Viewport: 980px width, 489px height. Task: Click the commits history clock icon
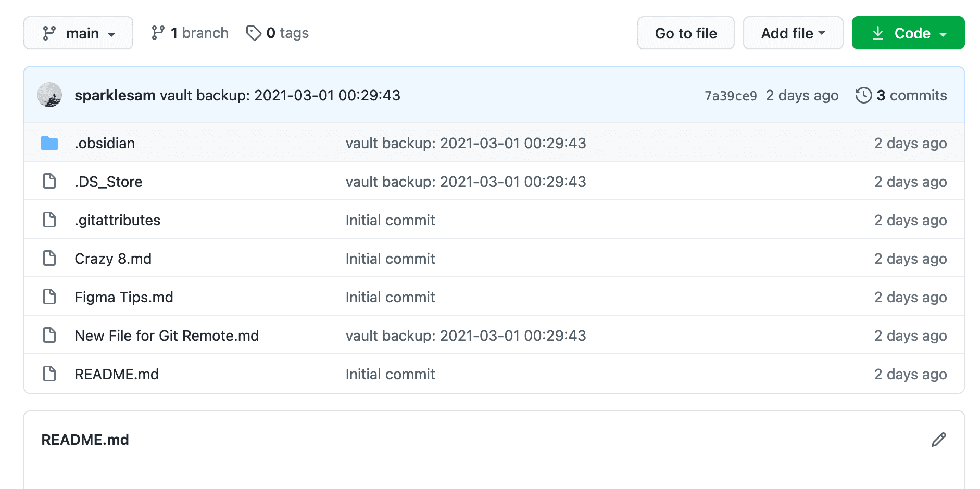[863, 95]
